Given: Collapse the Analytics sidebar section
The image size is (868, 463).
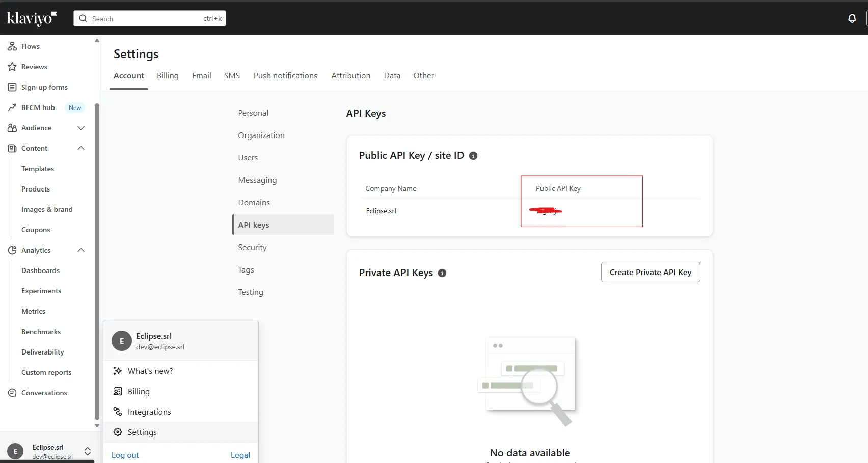Looking at the screenshot, I should coord(80,250).
